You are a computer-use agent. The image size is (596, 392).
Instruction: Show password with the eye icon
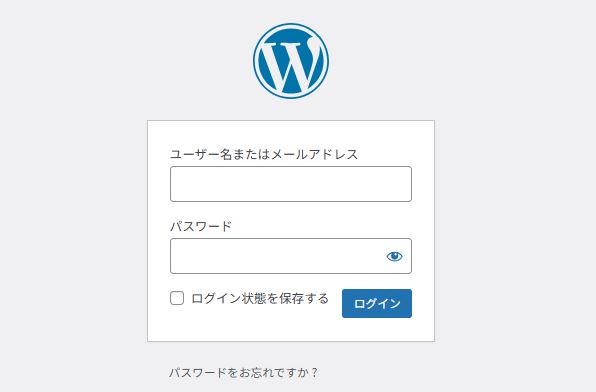(394, 257)
